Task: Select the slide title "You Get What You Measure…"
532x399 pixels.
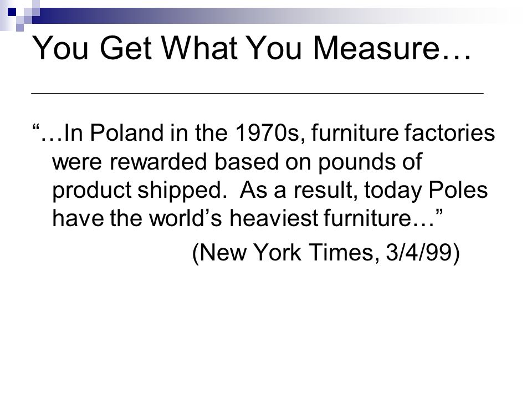Action: click(x=252, y=48)
